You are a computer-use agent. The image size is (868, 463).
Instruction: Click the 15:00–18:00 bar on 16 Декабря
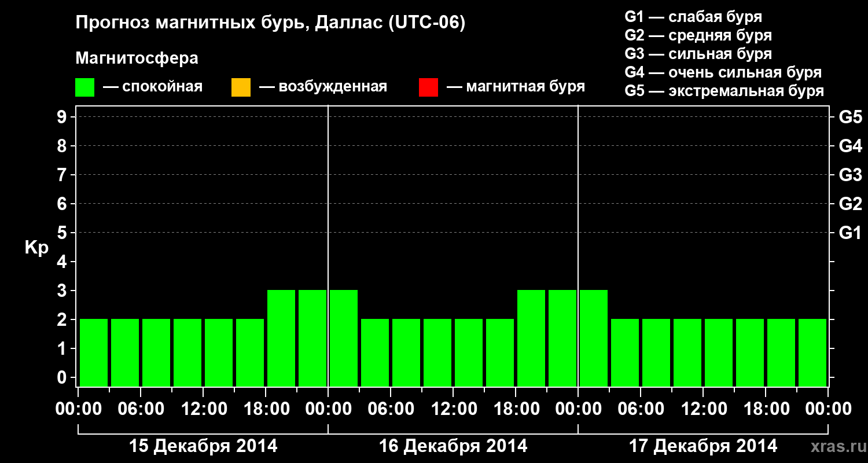pos(500,352)
